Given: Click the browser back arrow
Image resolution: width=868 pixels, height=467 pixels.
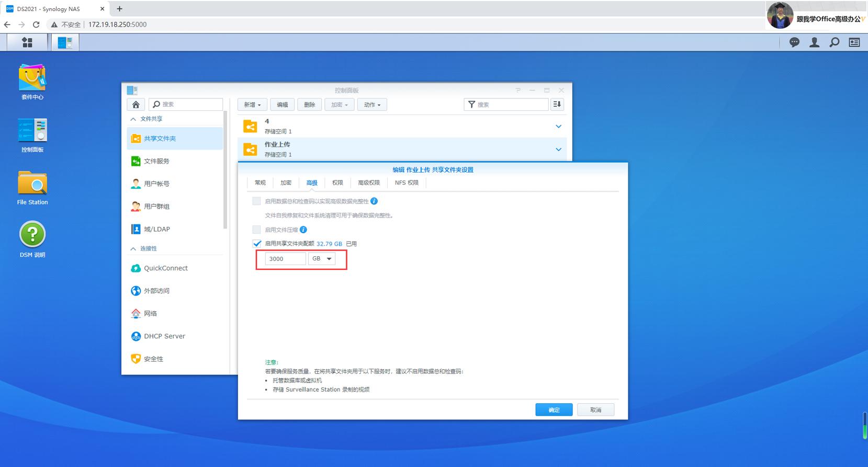Looking at the screenshot, I should pos(7,25).
